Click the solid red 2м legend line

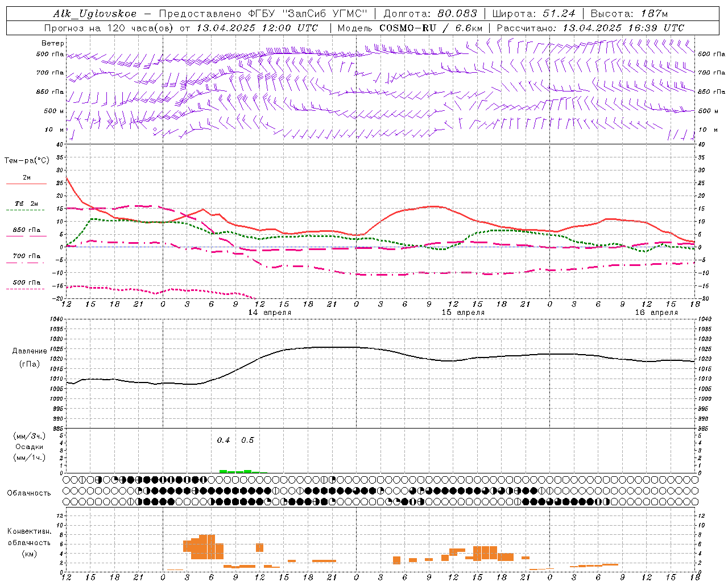click(26, 184)
